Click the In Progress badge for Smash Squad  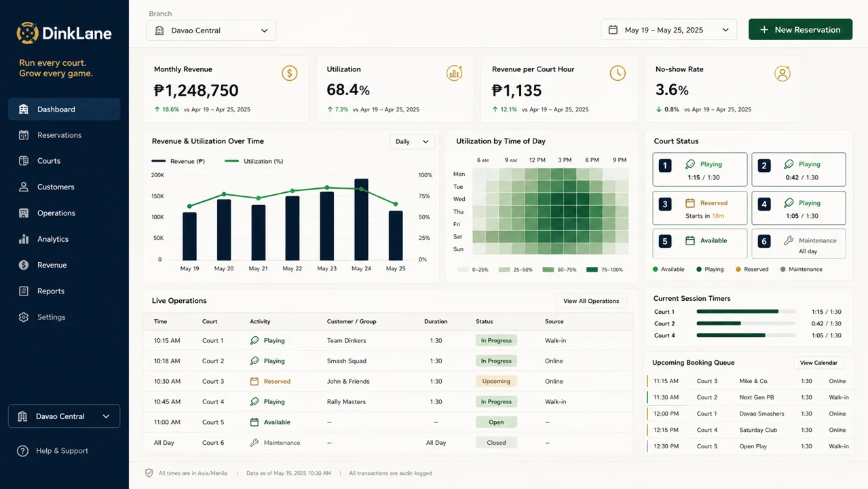(496, 361)
